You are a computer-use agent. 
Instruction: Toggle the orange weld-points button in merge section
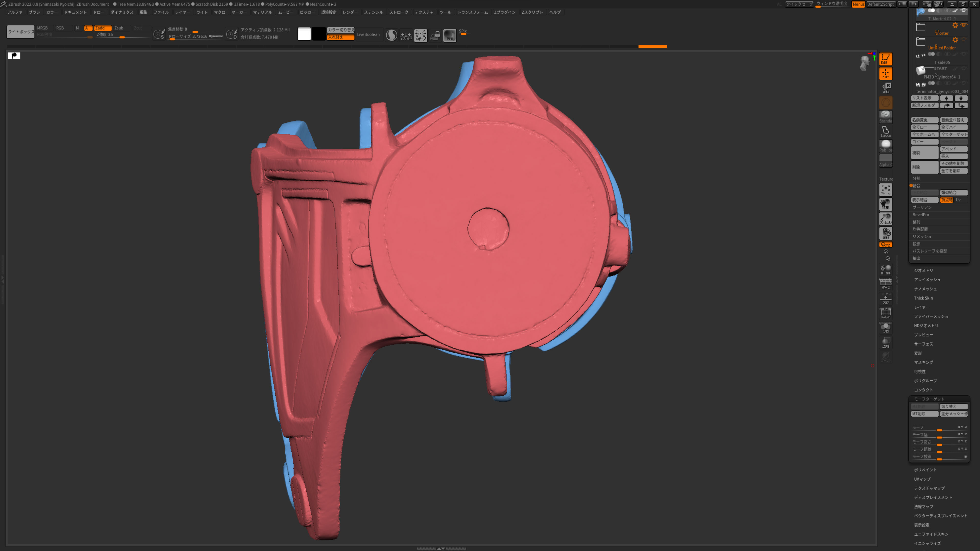click(x=947, y=200)
